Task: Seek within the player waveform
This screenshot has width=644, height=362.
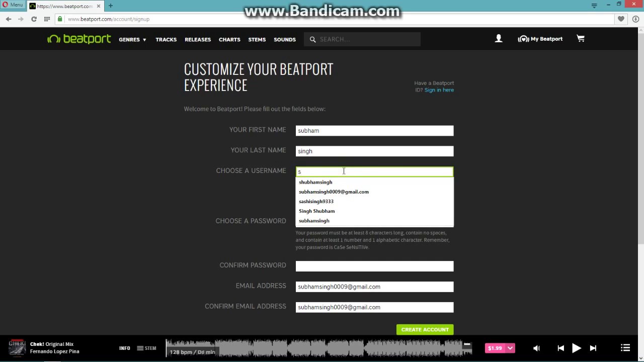Action: pos(319,348)
